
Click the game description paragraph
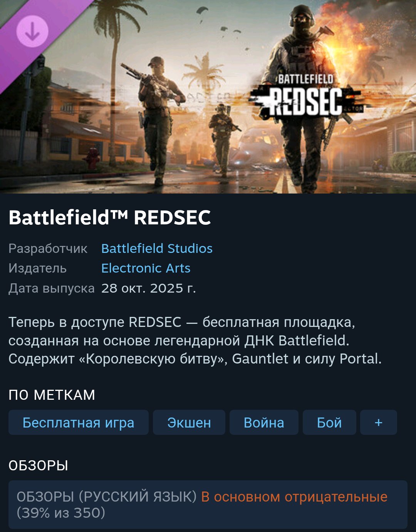click(x=195, y=340)
